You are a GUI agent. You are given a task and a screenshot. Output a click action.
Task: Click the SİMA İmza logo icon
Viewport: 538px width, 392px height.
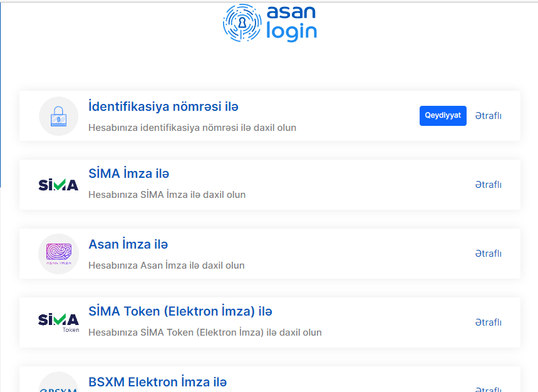click(x=58, y=185)
